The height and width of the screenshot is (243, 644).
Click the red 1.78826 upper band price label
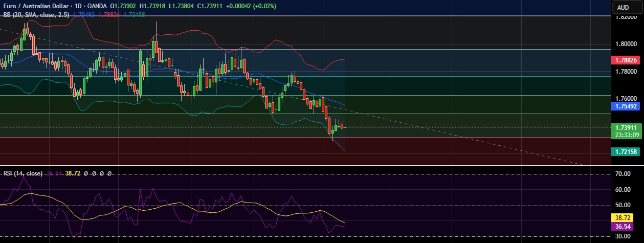(627, 60)
